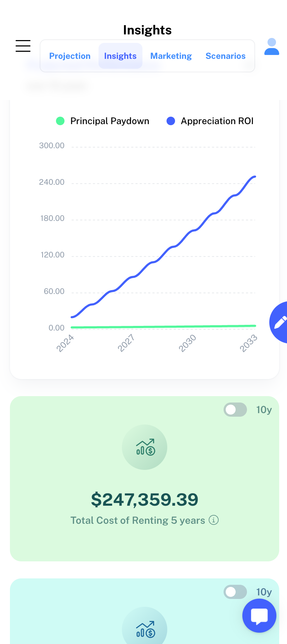The width and height of the screenshot is (287, 644).
Task: Go to the Marketing tab
Action: (171, 56)
